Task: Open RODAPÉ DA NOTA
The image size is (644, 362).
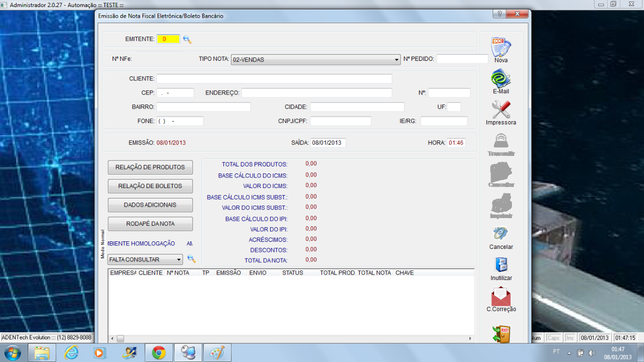Action: click(x=150, y=224)
